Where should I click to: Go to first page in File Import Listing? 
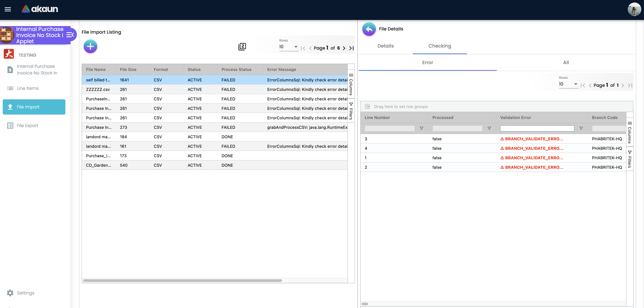pos(303,48)
